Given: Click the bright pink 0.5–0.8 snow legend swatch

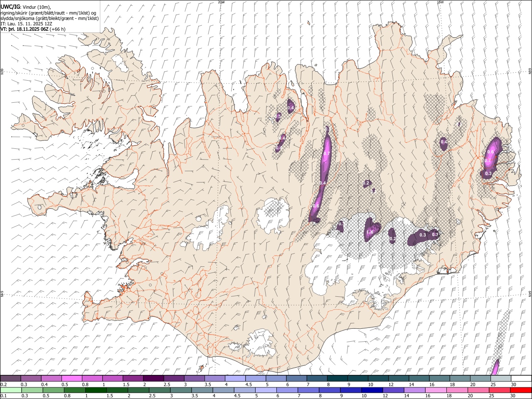Looking at the screenshot, I should (72, 378).
